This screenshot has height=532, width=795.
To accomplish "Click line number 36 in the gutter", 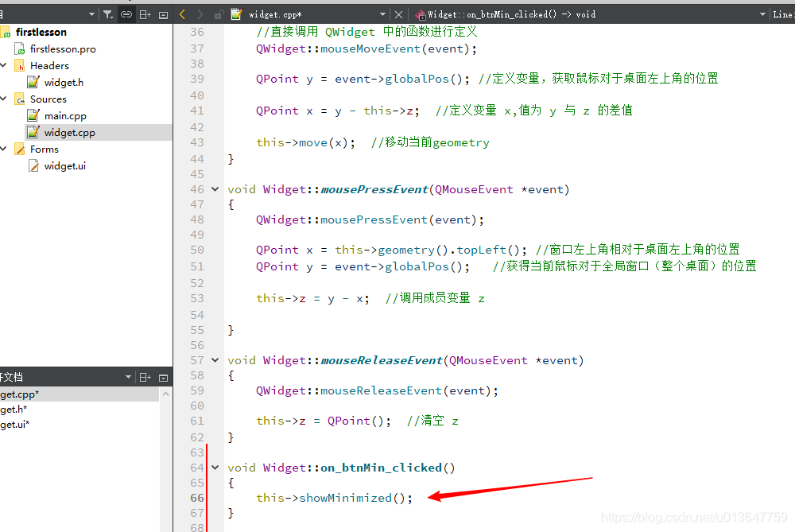I will [197, 32].
